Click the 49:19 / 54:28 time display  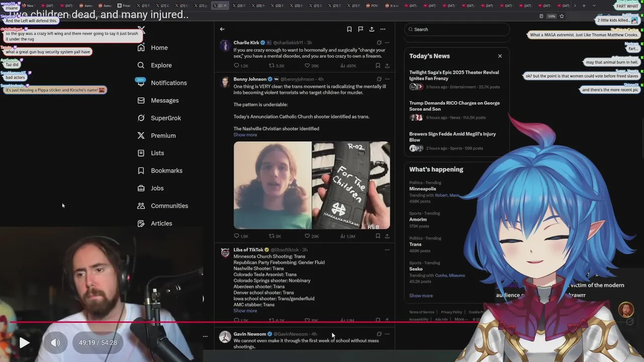pos(98,343)
